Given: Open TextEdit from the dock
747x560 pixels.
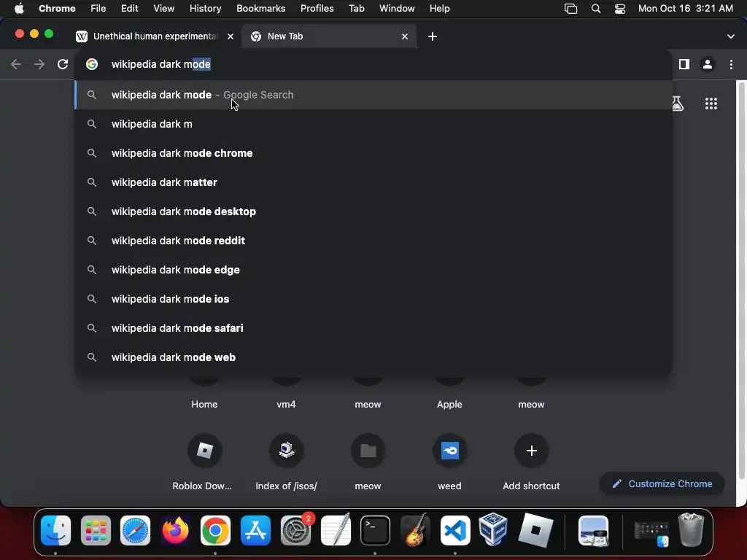Looking at the screenshot, I should (336, 530).
